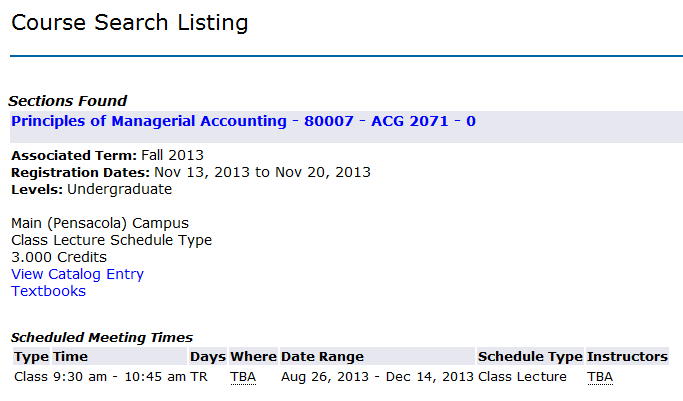
Task: Click the Type column header
Action: [31, 357]
